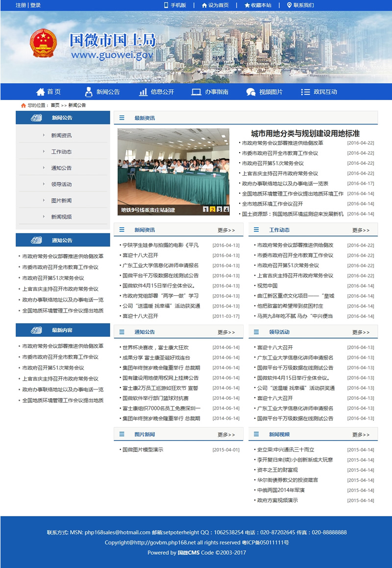Select 工作动态 in the sidebar menu
This screenshot has height=568, width=392.
coord(61,152)
